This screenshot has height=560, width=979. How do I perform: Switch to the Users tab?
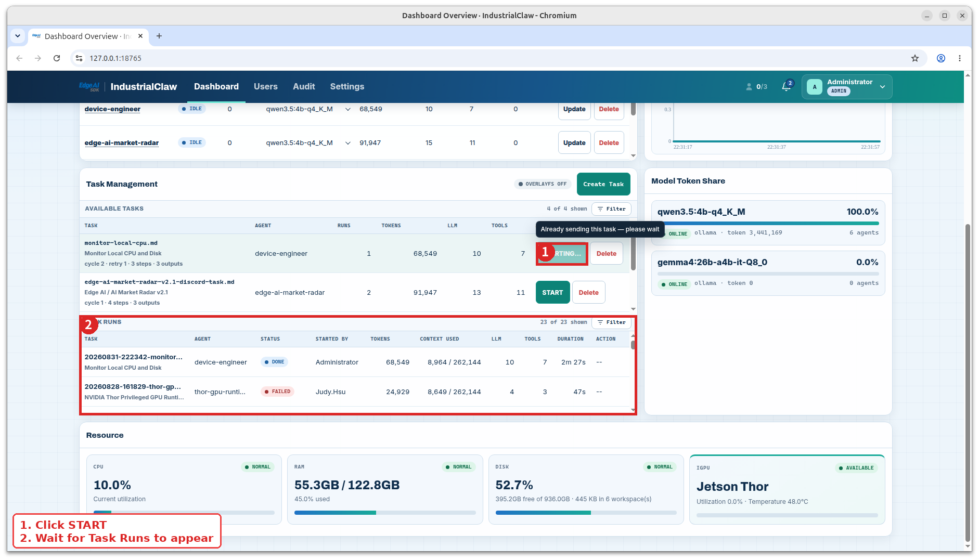tap(265, 86)
